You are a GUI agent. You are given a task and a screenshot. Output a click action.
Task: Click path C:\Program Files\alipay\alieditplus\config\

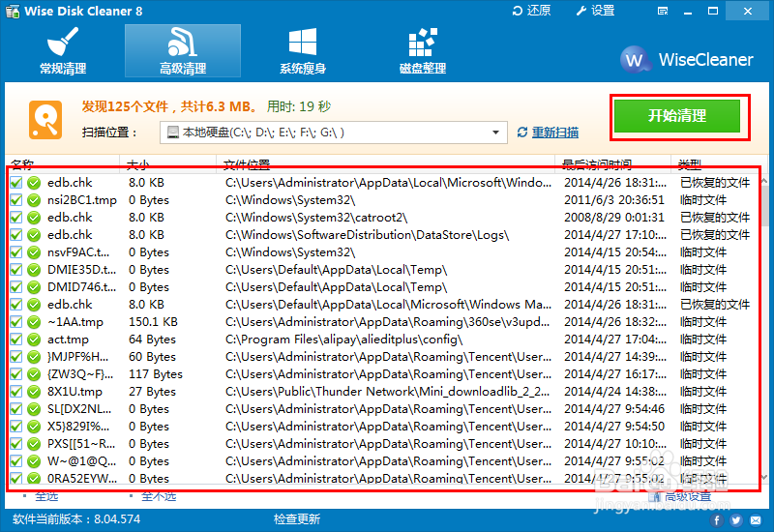(x=343, y=340)
